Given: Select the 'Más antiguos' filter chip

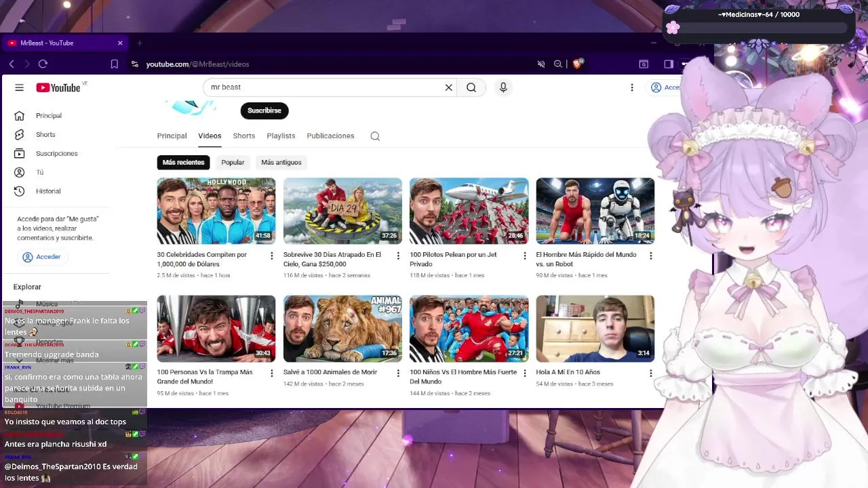Looking at the screenshot, I should [x=281, y=163].
